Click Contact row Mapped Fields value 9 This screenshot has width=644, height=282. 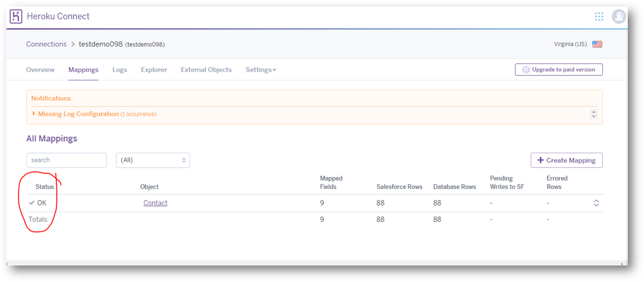322,203
